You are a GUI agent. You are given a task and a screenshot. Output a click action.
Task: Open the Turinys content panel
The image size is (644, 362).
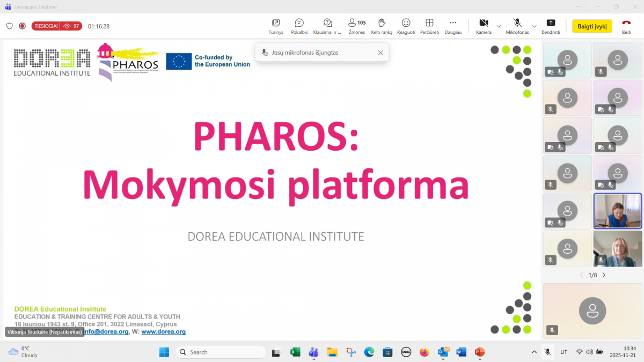275,26
